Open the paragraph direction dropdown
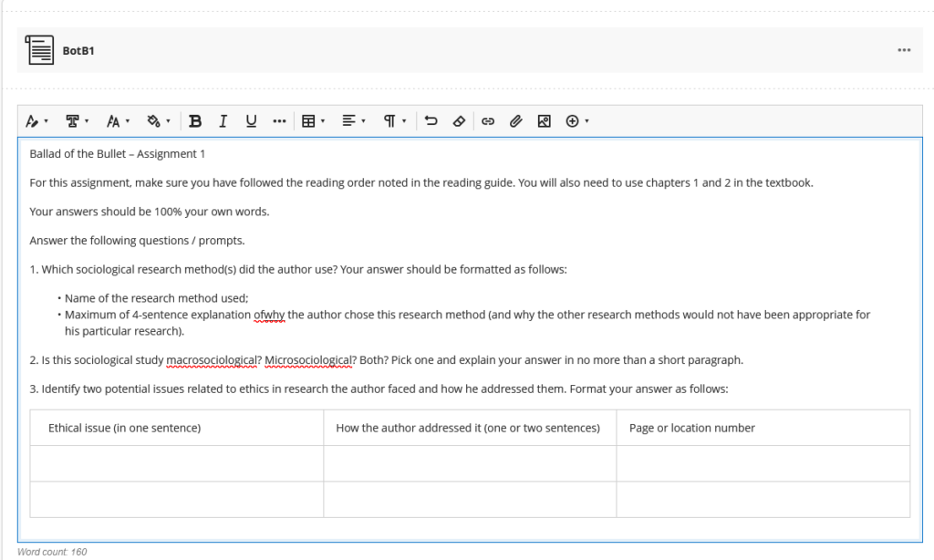This screenshot has height=560, width=934. pyautogui.click(x=394, y=121)
